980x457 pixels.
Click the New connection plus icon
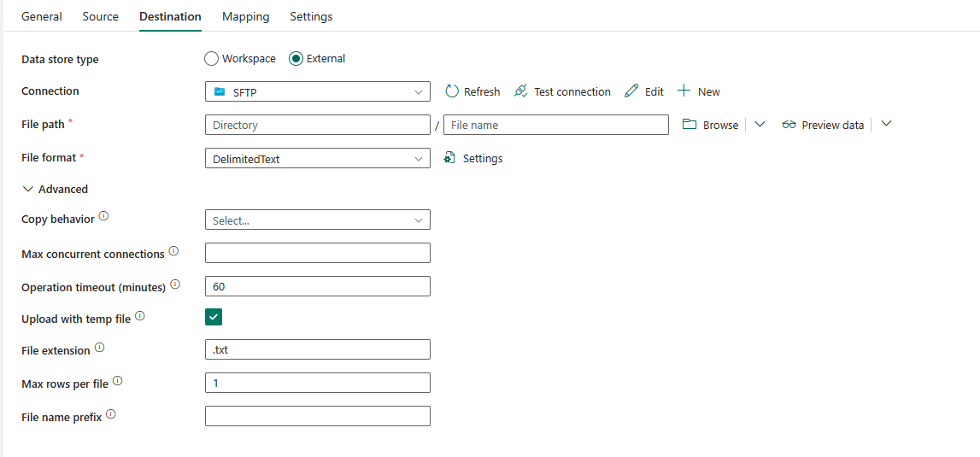tap(684, 91)
